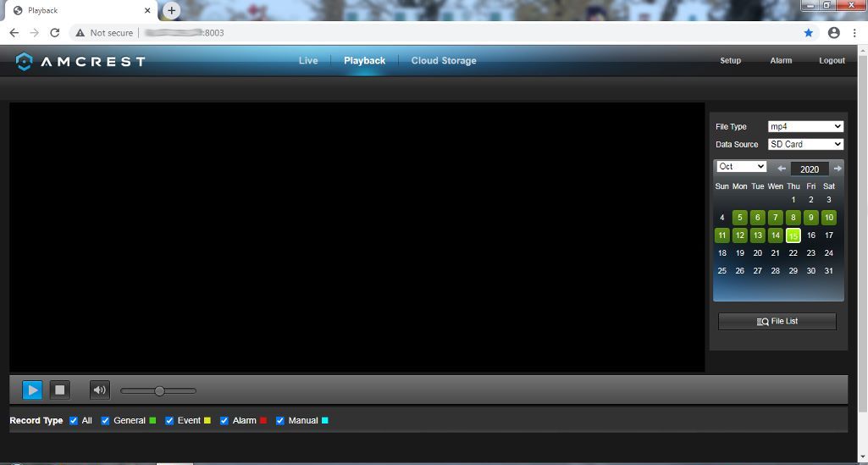Click the cyan Manual color swatch
Image resolution: width=868 pixels, height=465 pixels.
coord(325,421)
